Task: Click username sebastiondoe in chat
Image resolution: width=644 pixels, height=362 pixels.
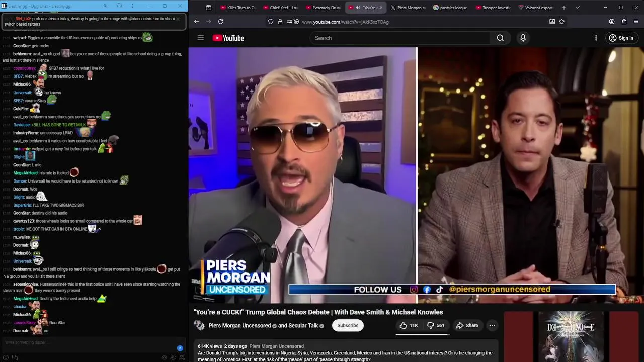Action: (x=26, y=284)
